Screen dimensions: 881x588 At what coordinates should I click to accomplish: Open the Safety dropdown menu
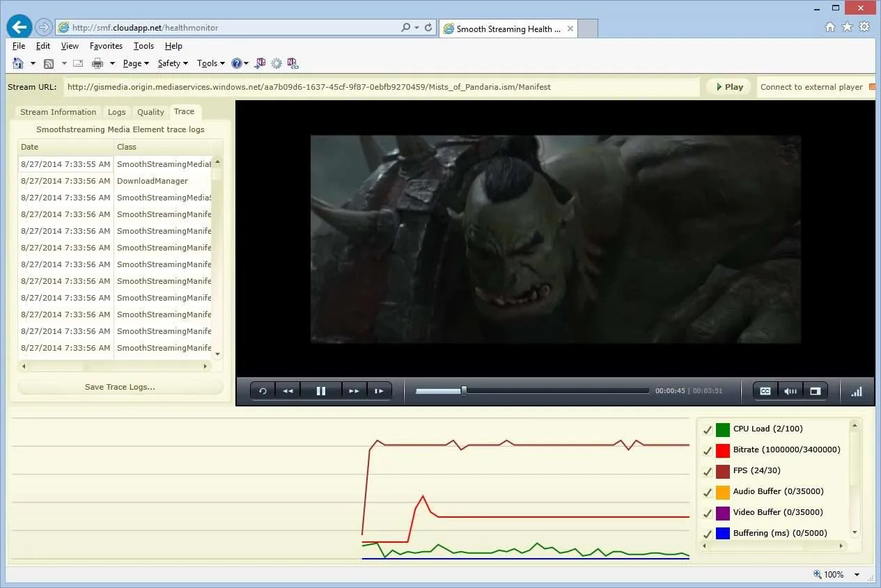click(173, 63)
